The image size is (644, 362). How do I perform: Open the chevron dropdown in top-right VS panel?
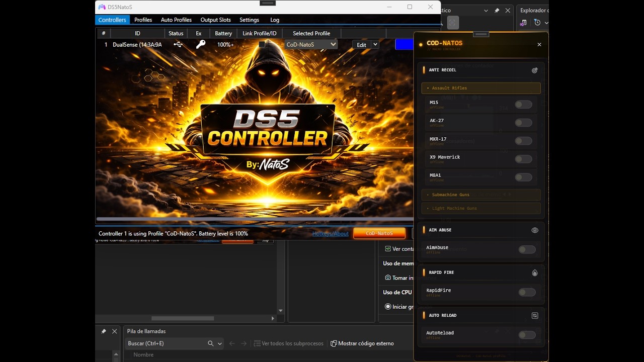[486, 10]
